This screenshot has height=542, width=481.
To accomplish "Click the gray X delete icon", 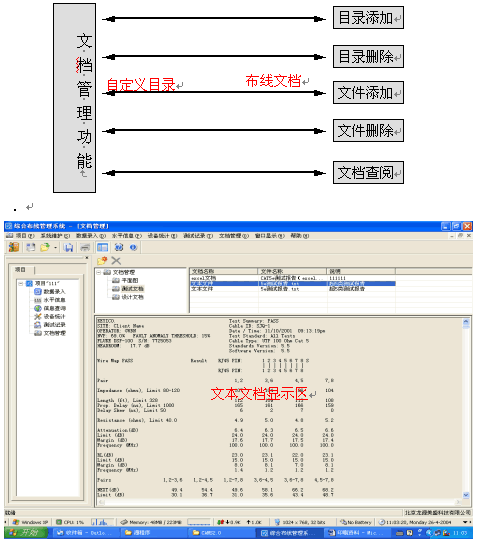I will pos(116,261).
